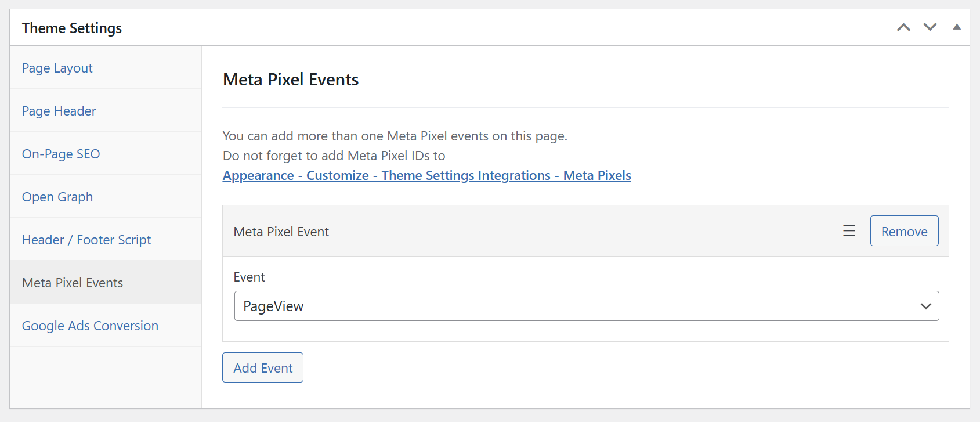Collapse the Theme Settings panel
The width and height of the screenshot is (980, 422).
click(956, 27)
